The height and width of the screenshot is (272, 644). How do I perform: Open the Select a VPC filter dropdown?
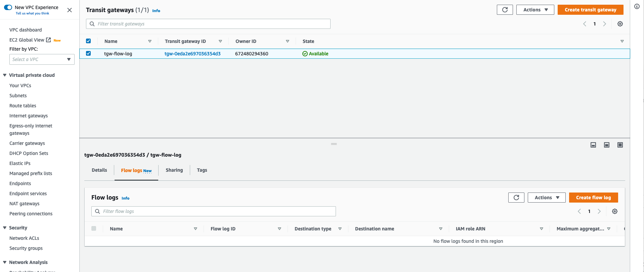click(x=42, y=59)
